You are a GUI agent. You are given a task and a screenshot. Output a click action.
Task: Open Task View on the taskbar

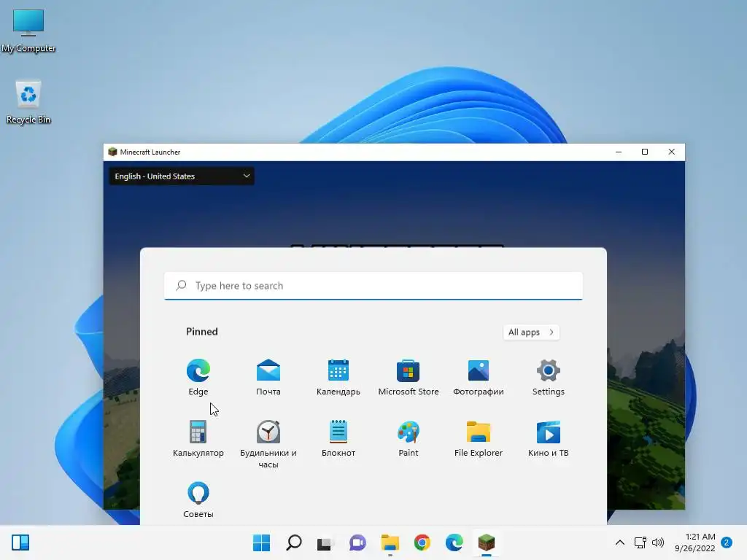(325, 542)
